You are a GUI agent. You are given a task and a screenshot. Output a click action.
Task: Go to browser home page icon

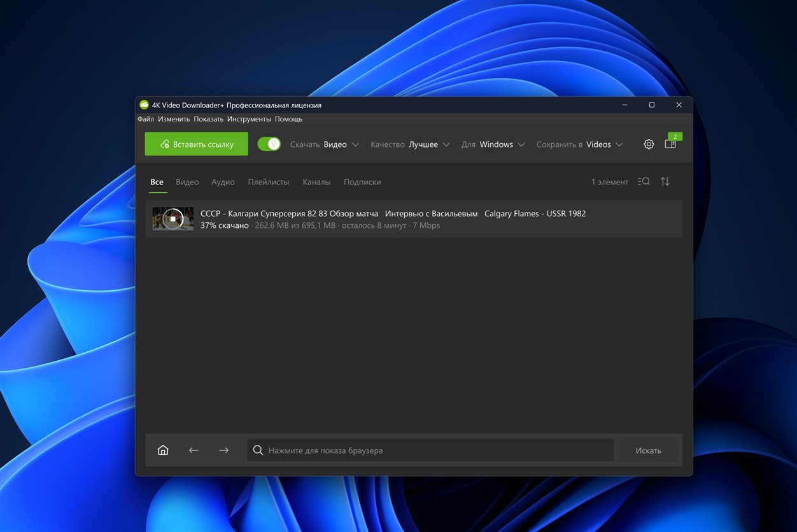(x=163, y=451)
